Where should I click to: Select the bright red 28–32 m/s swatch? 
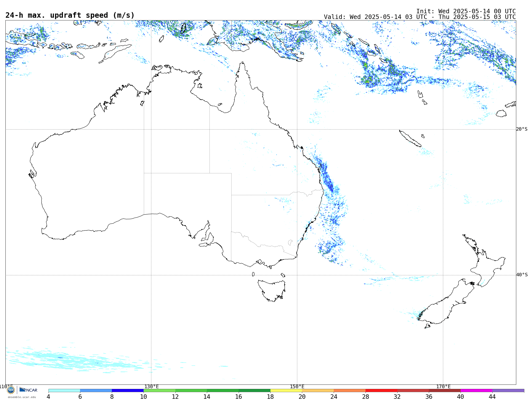point(381,390)
